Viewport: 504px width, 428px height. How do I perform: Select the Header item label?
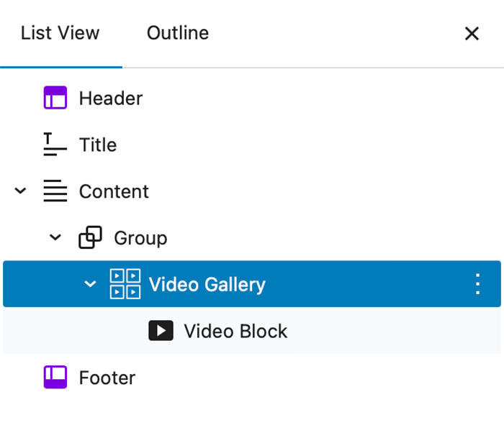click(111, 98)
